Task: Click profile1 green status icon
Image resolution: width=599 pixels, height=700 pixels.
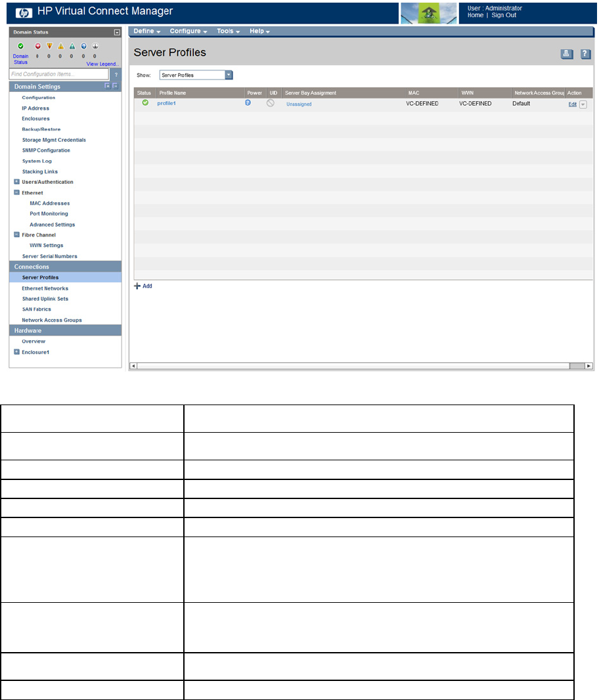Action: [145, 102]
